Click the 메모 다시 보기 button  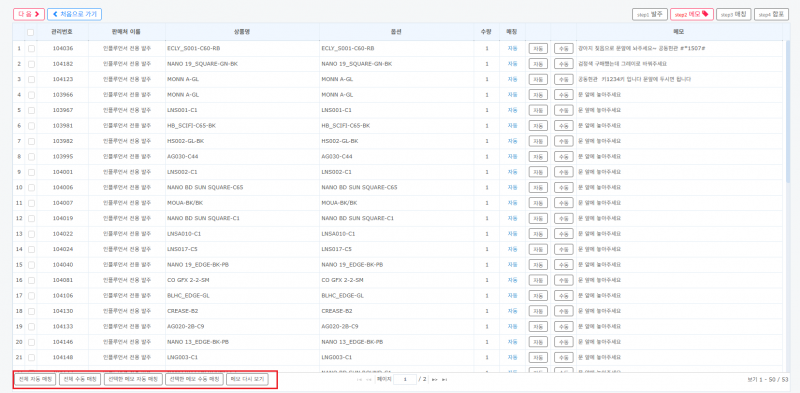(x=247, y=380)
